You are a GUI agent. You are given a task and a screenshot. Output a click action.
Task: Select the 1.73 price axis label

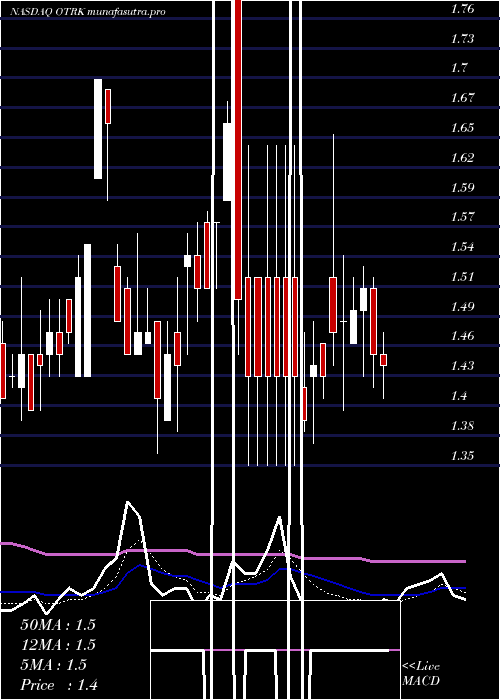462,38
